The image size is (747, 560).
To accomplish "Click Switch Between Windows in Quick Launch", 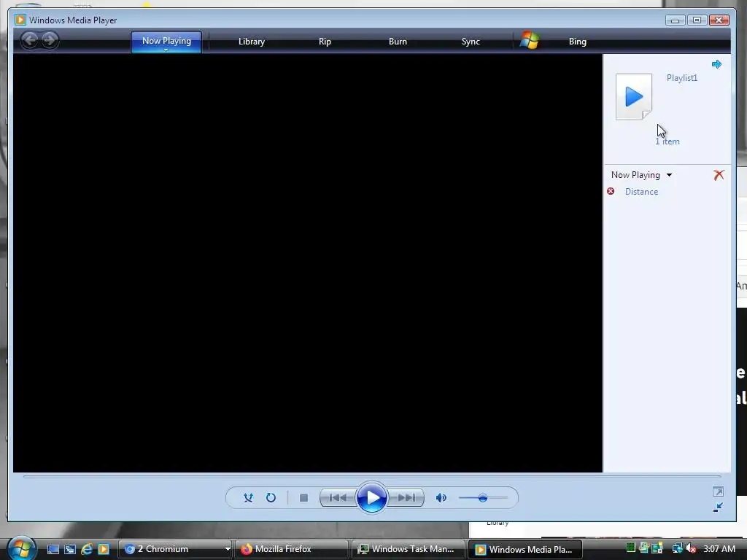I will (70, 549).
